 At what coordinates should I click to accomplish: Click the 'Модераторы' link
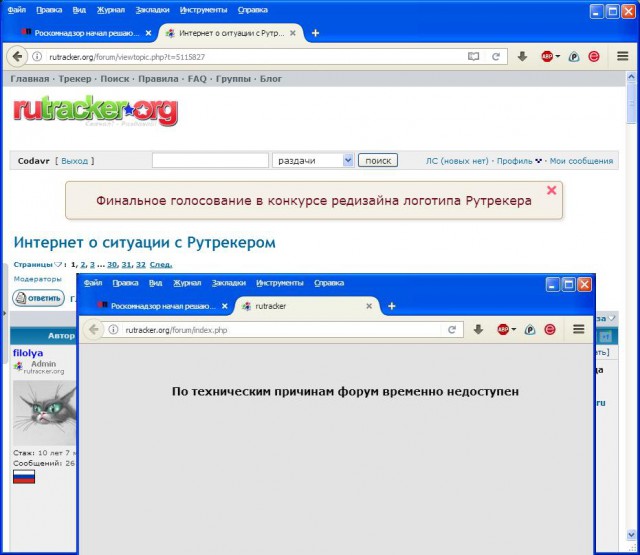pos(38,279)
